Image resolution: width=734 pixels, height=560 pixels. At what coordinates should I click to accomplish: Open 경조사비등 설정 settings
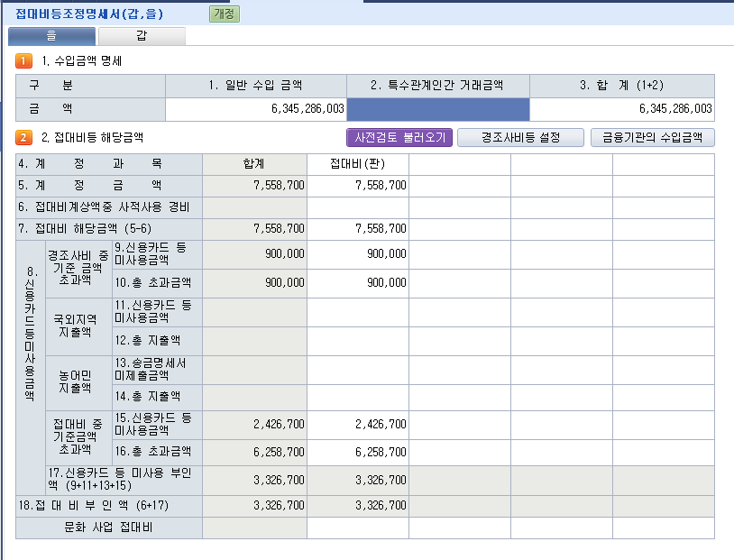click(x=520, y=137)
